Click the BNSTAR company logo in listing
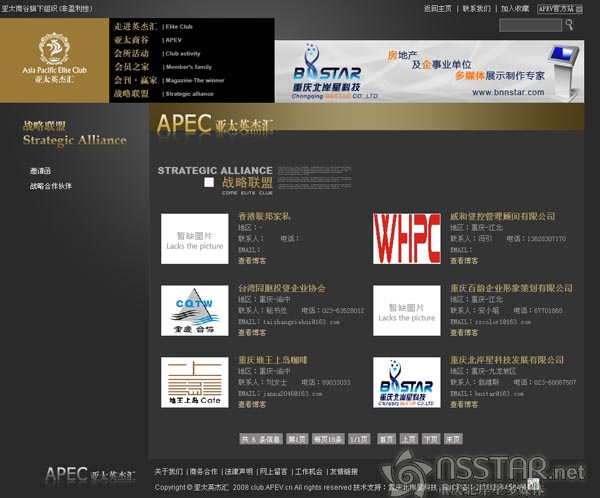 pyautogui.click(x=407, y=381)
